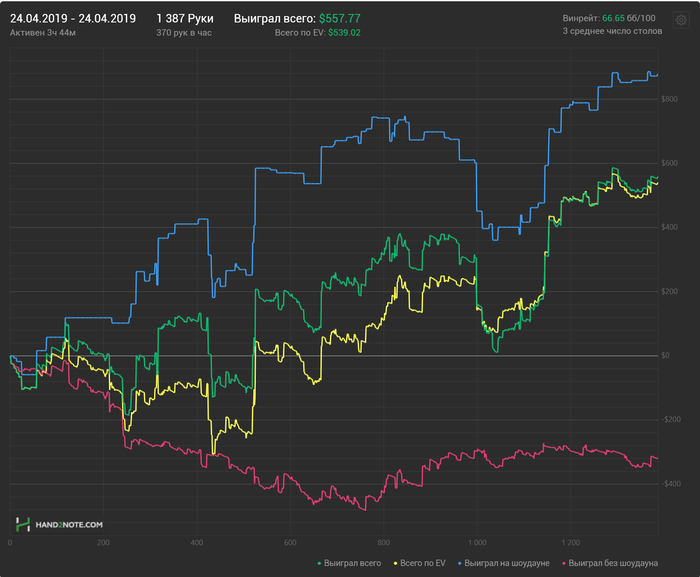
Task: Click the 1 200 x-axis label
Action: coord(571,543)
